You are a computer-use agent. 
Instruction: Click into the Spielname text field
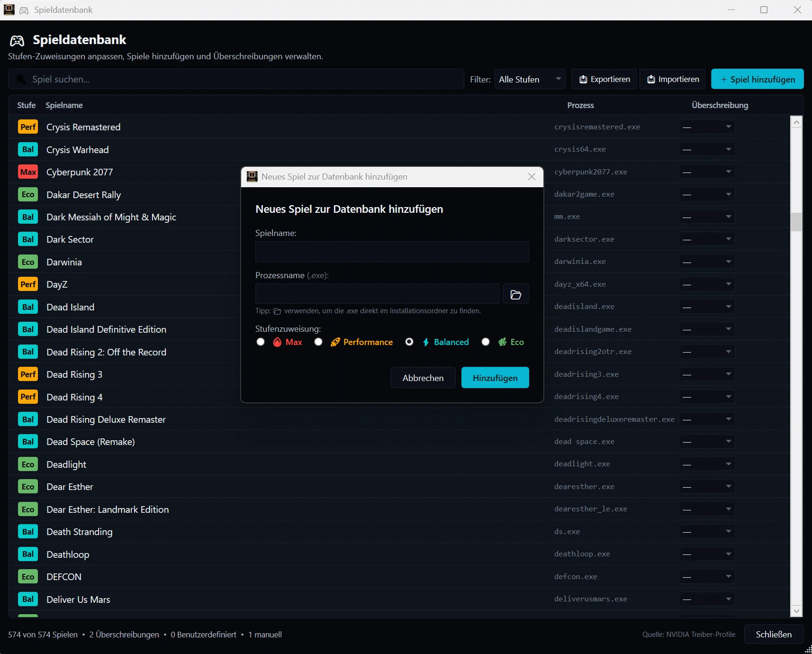392,252
